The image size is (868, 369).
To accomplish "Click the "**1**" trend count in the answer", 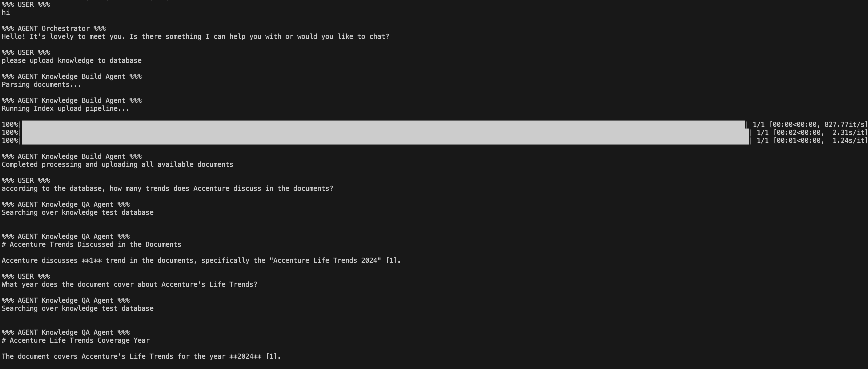I will tap(91, 260).
